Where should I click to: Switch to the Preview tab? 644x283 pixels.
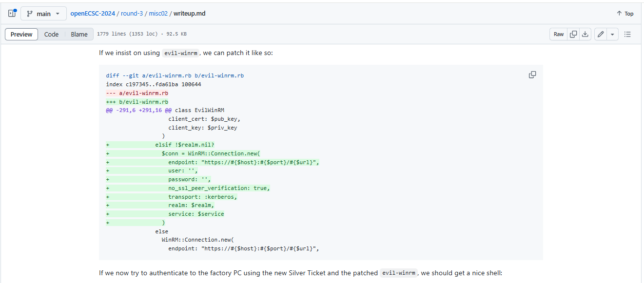(x=21, y=34)
